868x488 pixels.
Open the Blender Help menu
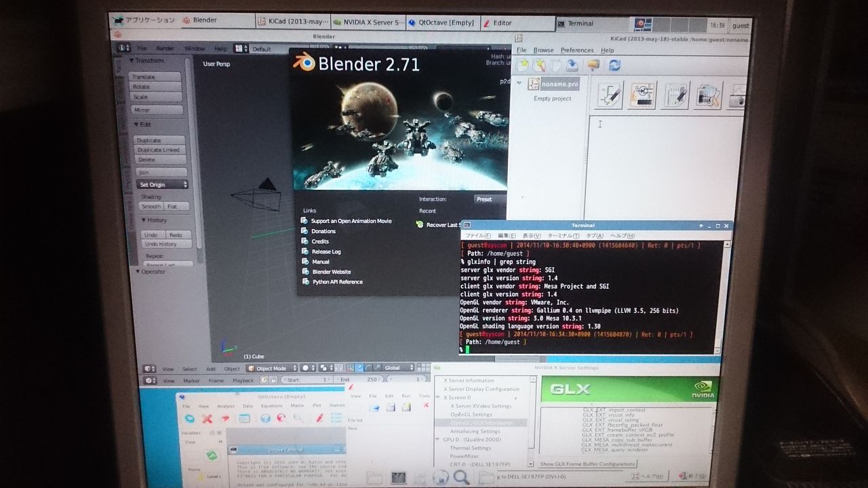(221, 49)
